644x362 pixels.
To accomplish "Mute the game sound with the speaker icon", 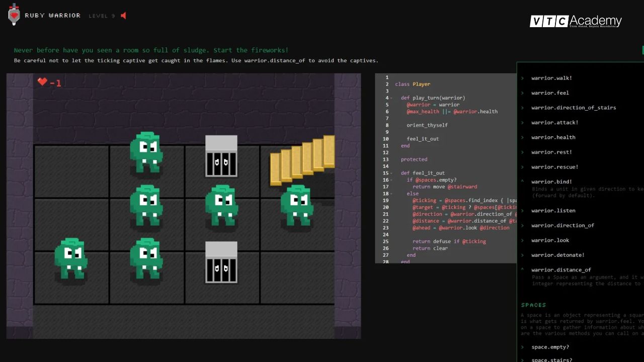I will [x=123, y=16].
